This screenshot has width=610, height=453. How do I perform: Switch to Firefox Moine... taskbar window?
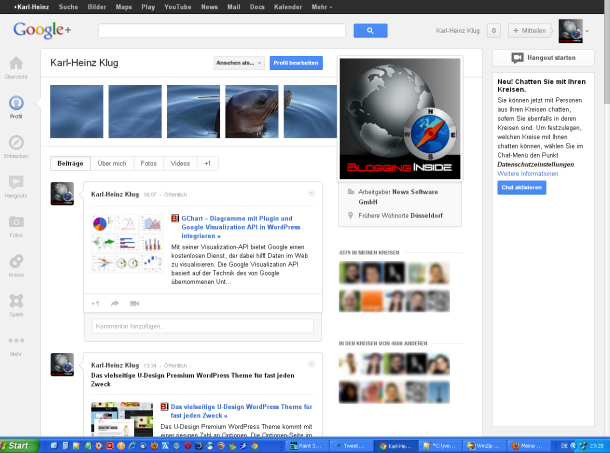tap(530, 446)
